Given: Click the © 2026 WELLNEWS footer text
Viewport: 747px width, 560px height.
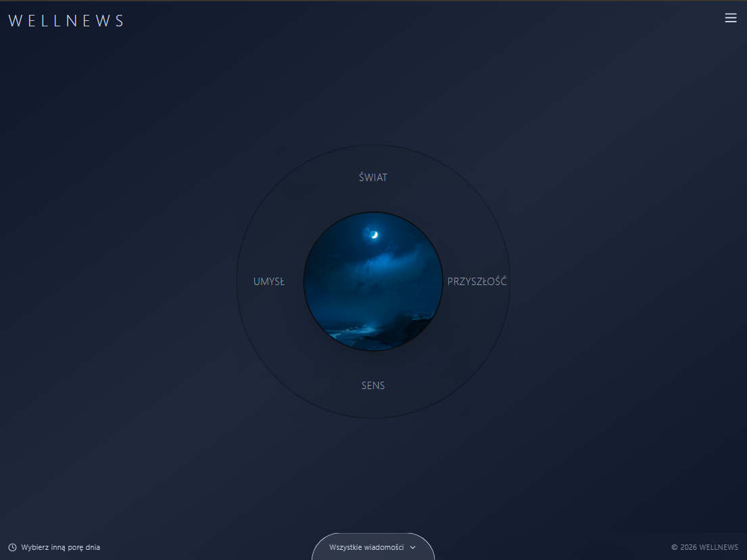Looking at the screenshot, I should pos(704,548).
